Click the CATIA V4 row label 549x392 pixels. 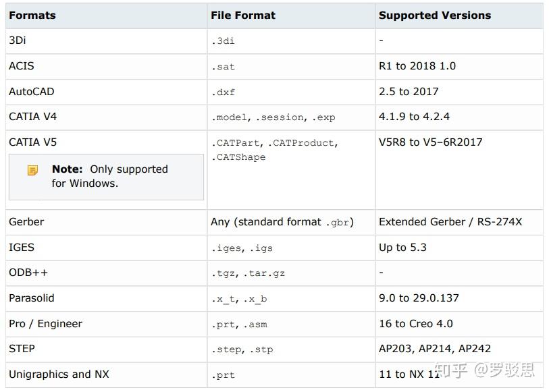click(x=33, y=117)
